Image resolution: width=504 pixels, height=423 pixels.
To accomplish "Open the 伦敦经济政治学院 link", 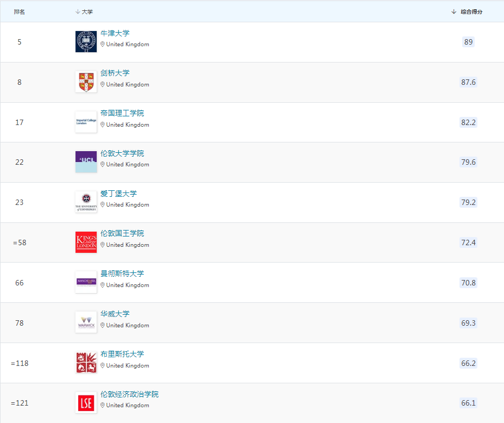I will 129,394.
